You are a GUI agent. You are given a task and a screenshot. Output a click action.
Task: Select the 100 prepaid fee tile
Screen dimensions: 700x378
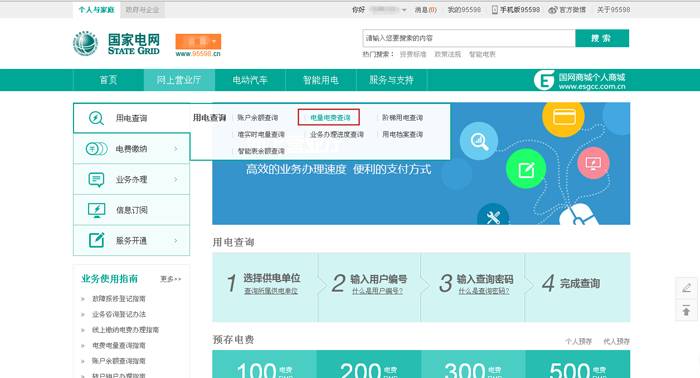pos(264,364)
